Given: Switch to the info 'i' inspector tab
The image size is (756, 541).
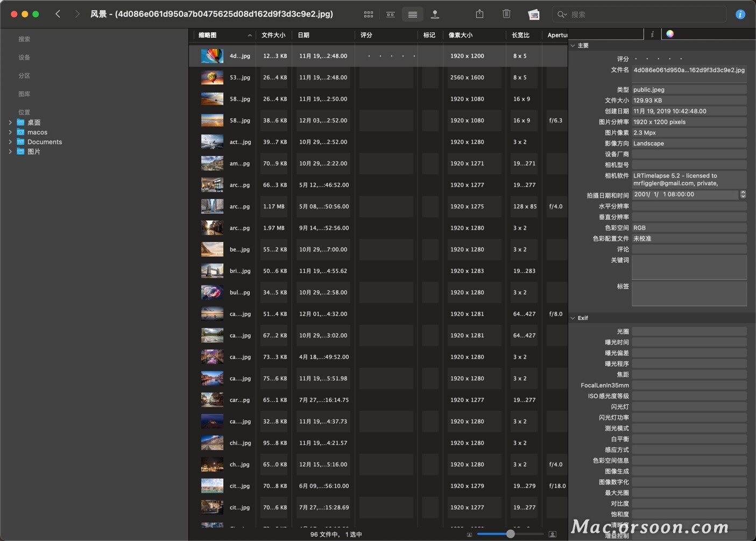Looking at the screenshot, I should (x=652, y=34).
